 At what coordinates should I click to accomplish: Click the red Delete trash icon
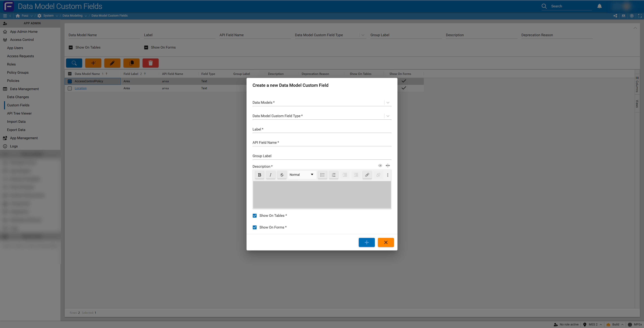pyautogui.click(x=150, y=63)
